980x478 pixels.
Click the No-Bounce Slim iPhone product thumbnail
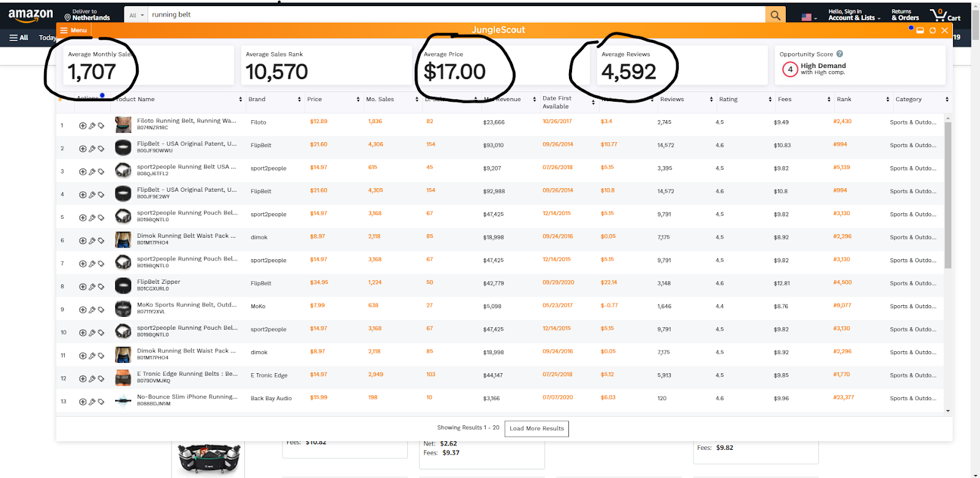(123, 401)
